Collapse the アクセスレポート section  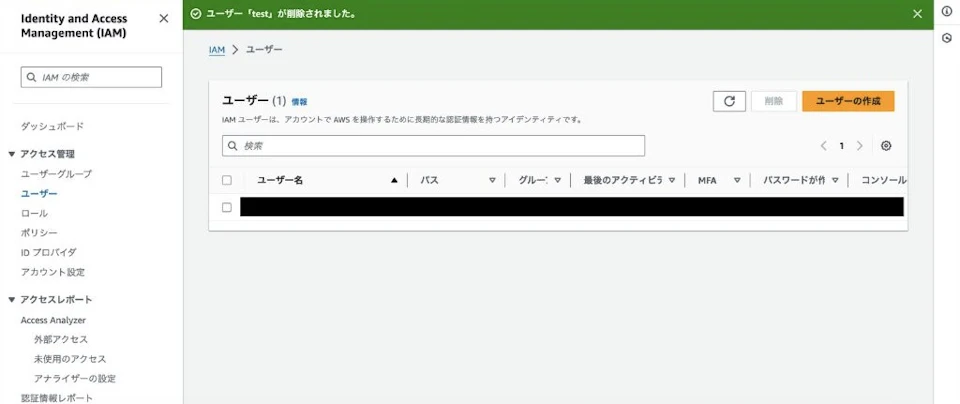(x=12, y=300)
